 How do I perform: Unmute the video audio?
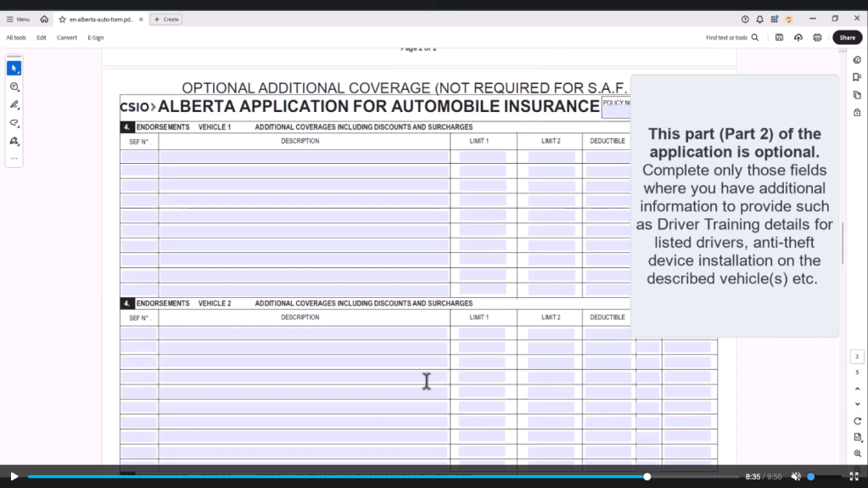(795, 477)
